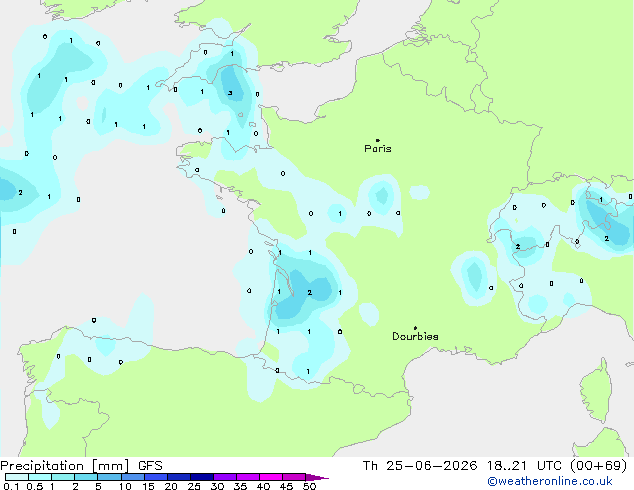Screen dimensions: 634x490
Task: Select the 40–45 mm magenta legend swatch
Action: pyautogui.click(x=271, y=477)
